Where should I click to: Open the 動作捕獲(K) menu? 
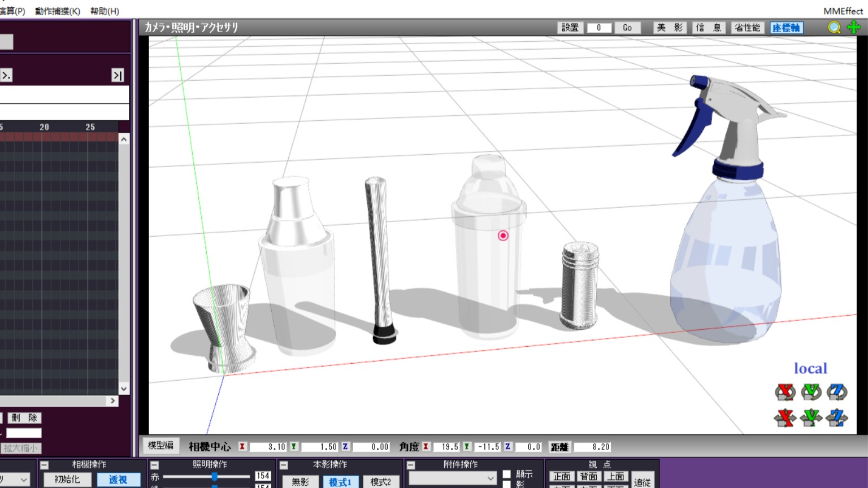pos(58,11)
